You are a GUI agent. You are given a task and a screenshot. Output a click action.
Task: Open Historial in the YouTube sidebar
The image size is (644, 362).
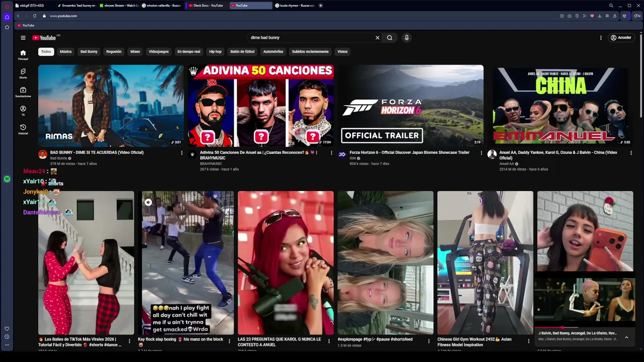coord(23,129)
